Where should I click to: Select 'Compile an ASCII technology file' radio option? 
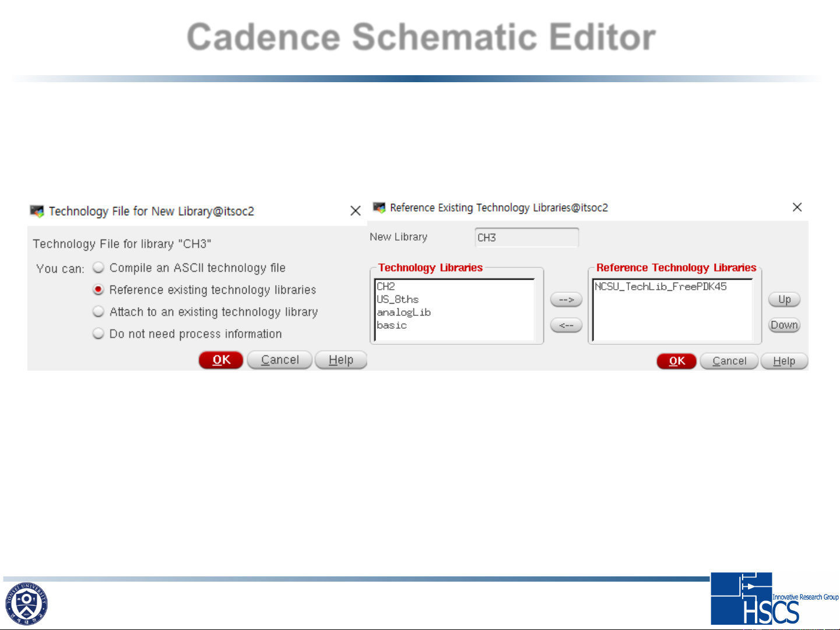pos(99,268)
